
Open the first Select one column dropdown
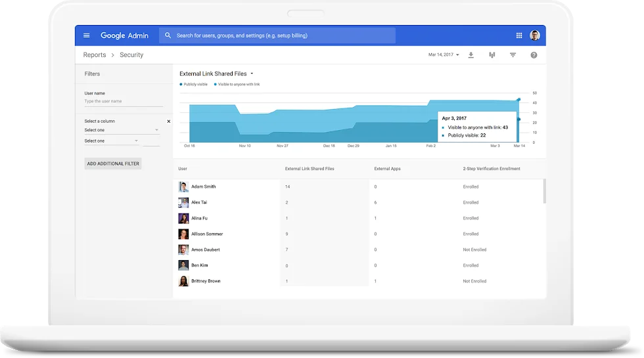pos(122,130)
